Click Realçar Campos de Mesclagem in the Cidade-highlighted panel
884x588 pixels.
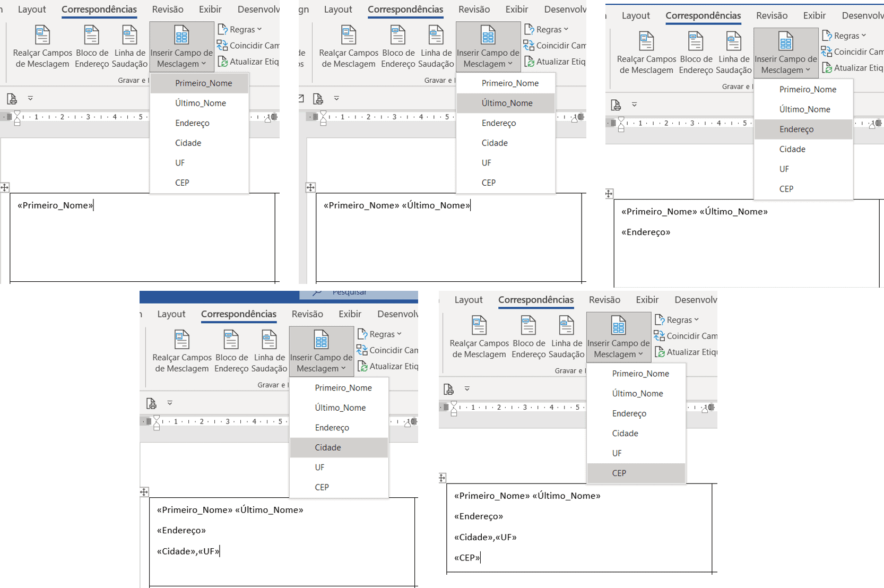tap(181, 351)
